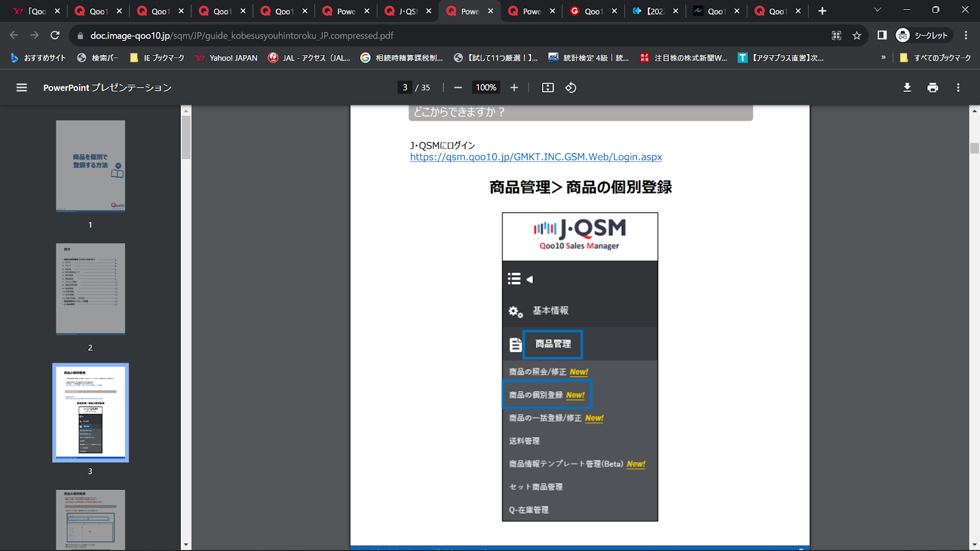980x551 pixels.
Task: Open Chrome's three-dot menu
Action: point(966,36)
